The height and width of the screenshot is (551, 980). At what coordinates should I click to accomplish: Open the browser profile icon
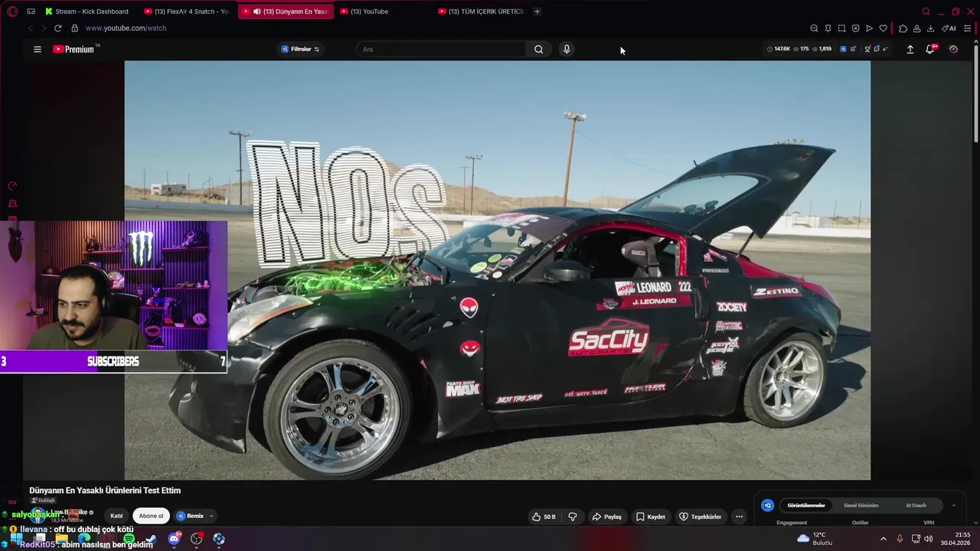click(x=916, y=28)
